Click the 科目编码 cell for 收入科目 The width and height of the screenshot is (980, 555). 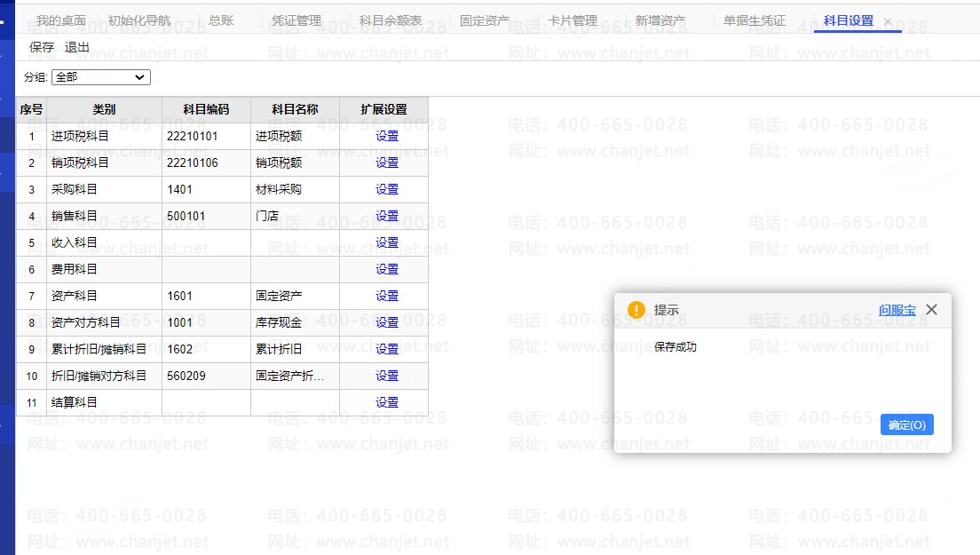click(206, 242)
